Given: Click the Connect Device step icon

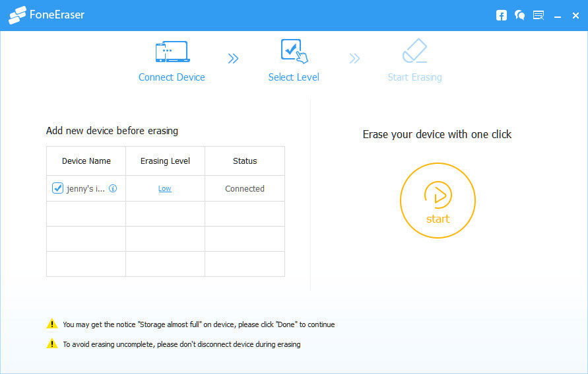Looking at the screenshot, I should coord(172,52).
